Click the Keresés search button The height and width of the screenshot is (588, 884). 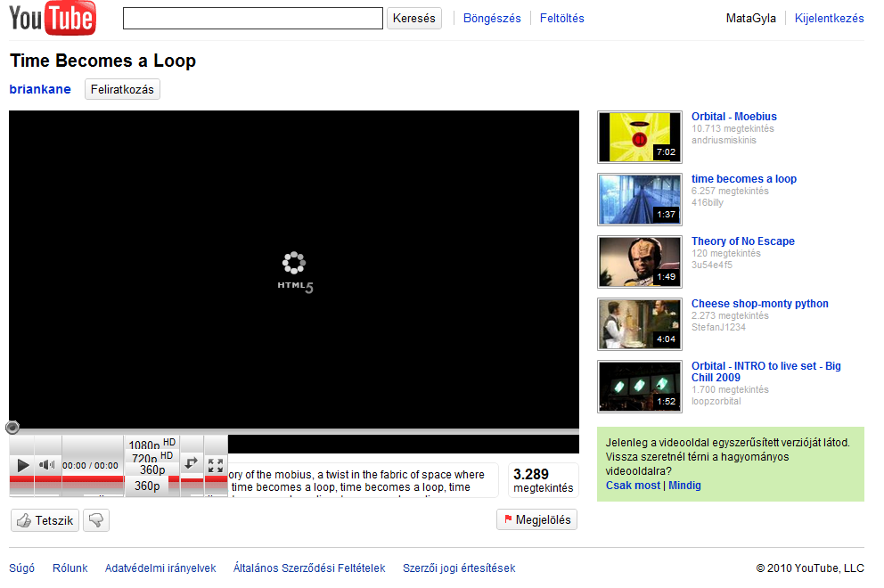pos(413,19)
